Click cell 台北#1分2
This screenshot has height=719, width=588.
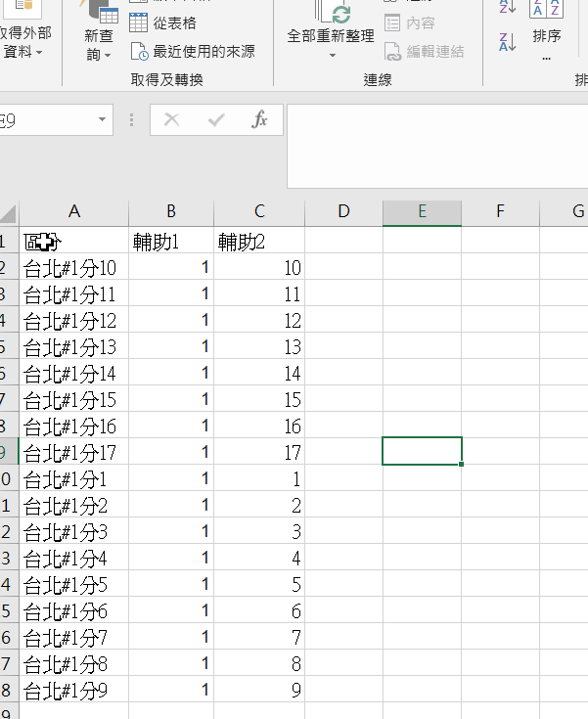click(x=73, y=505)
